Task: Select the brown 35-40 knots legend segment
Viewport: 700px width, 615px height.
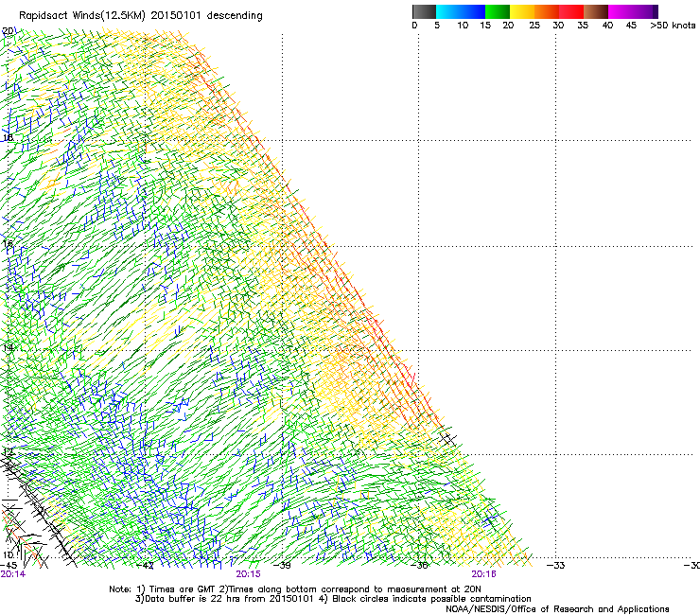Action: pos(596,11)
